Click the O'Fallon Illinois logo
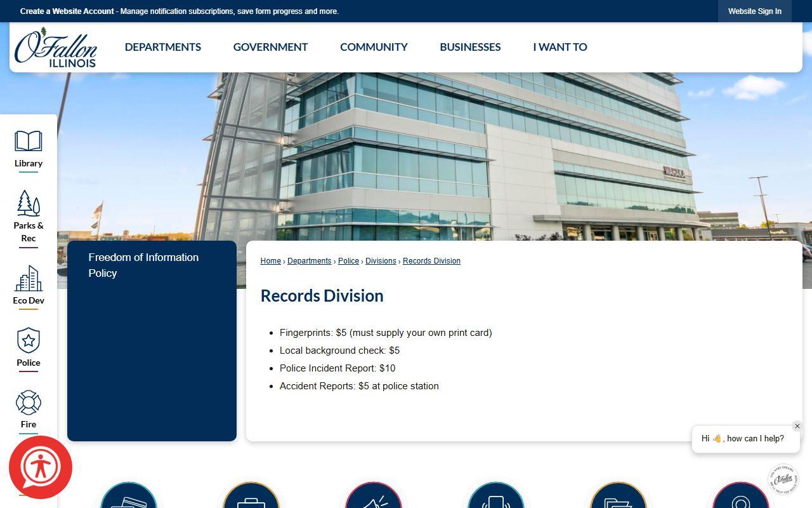The width and height of the screenshot is (812, 508). 56,47
